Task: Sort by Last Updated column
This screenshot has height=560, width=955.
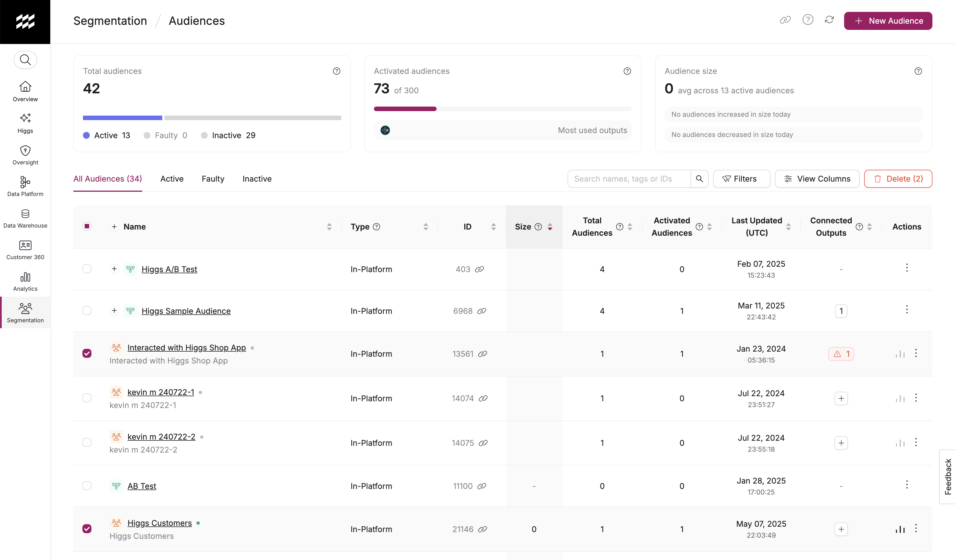Action: coord(788,227)
